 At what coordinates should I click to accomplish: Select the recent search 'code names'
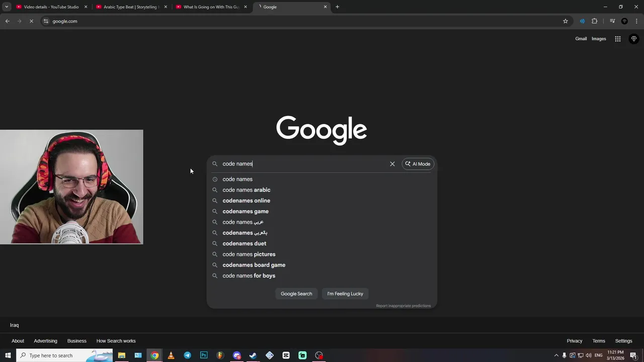coord(321,179)
